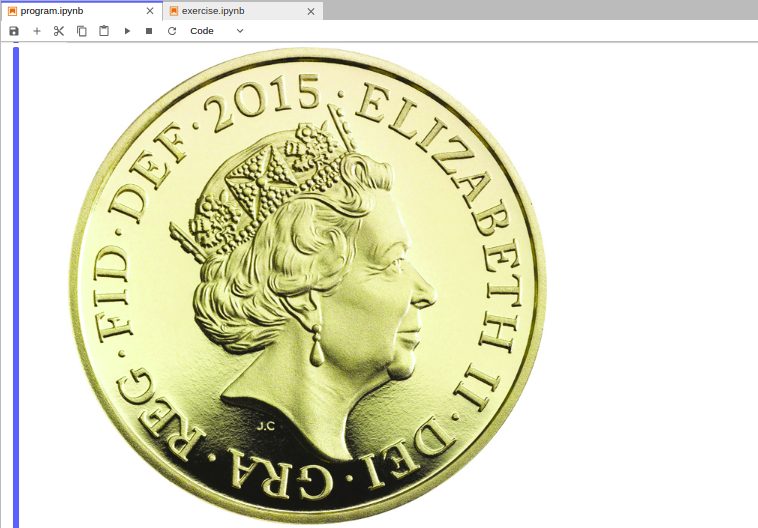Insert a new cell with the plus icon
The image size is (758, 528).
[x=37, y=31]
